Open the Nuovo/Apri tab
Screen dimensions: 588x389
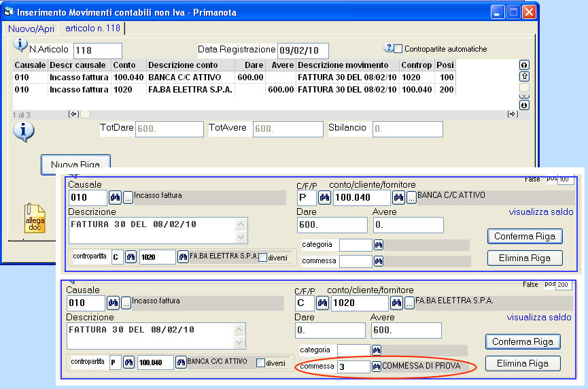(x=31, y=29)
